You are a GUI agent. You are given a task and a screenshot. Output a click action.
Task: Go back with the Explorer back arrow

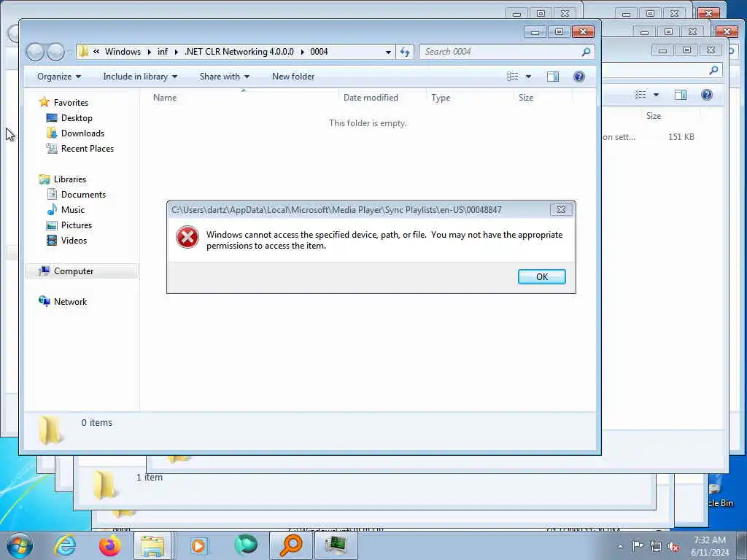[35, 52]
